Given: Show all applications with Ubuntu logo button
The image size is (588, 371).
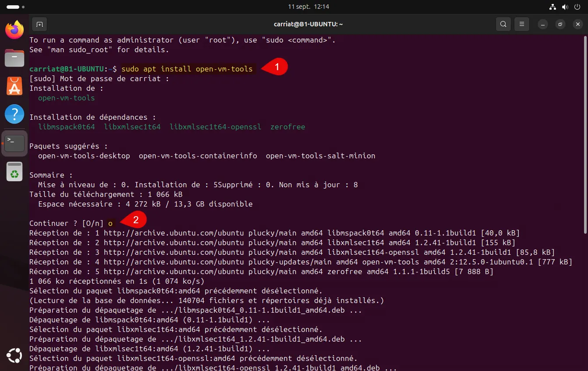Looking at the screenshot, I should (x=14, y=355).
